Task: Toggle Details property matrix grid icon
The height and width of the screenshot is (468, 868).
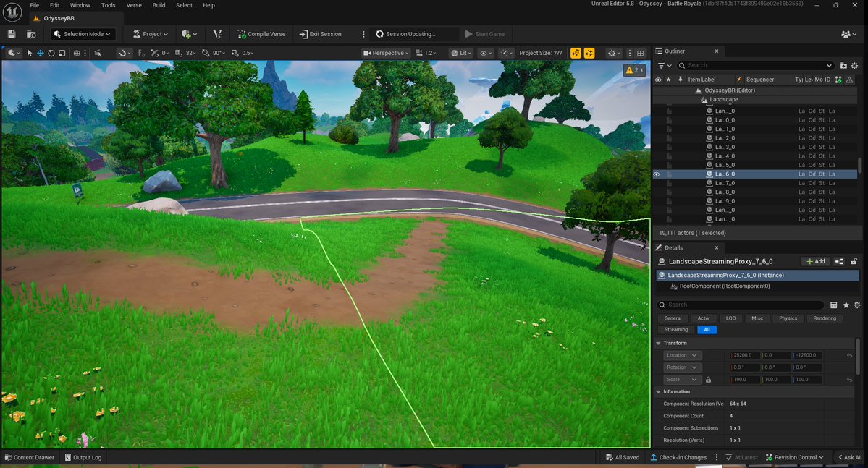Action: (x=834, y=305)
